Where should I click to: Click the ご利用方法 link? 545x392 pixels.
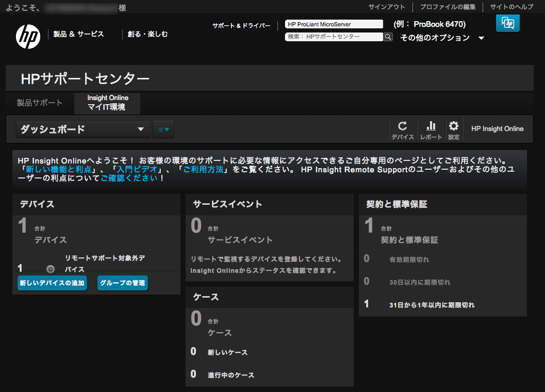pyautogui.click(x=203, y=169)
